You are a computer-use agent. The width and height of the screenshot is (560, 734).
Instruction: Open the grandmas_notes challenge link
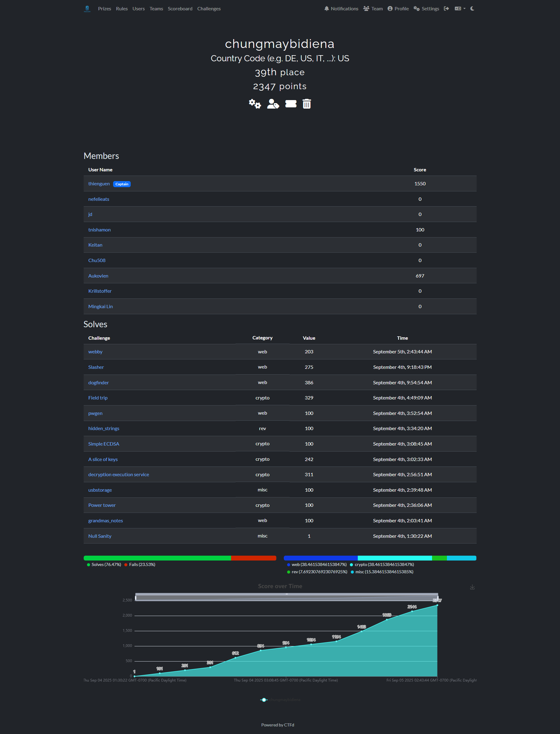pyautogui.click(x=105, y=520)
